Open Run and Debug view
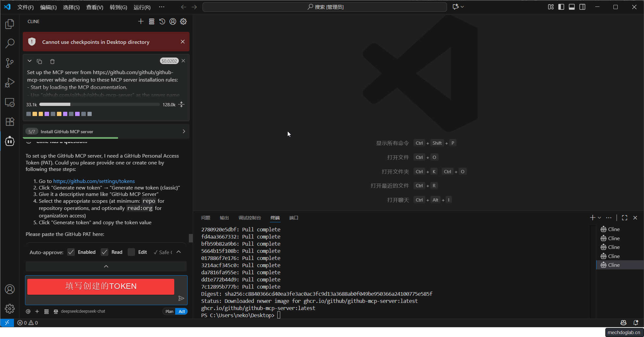Viewport: 644px width, 337px height. tap(10, 83)
